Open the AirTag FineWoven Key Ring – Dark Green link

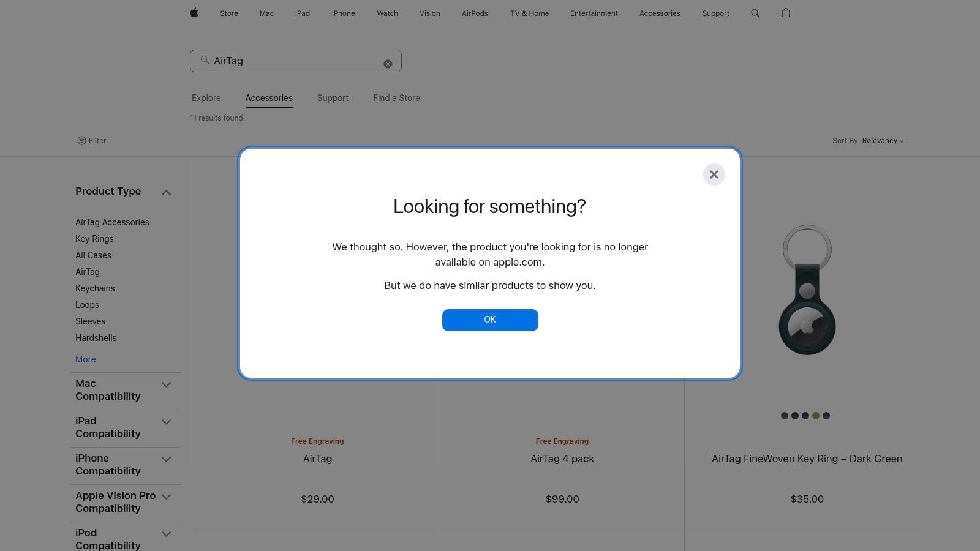[807, 459]
